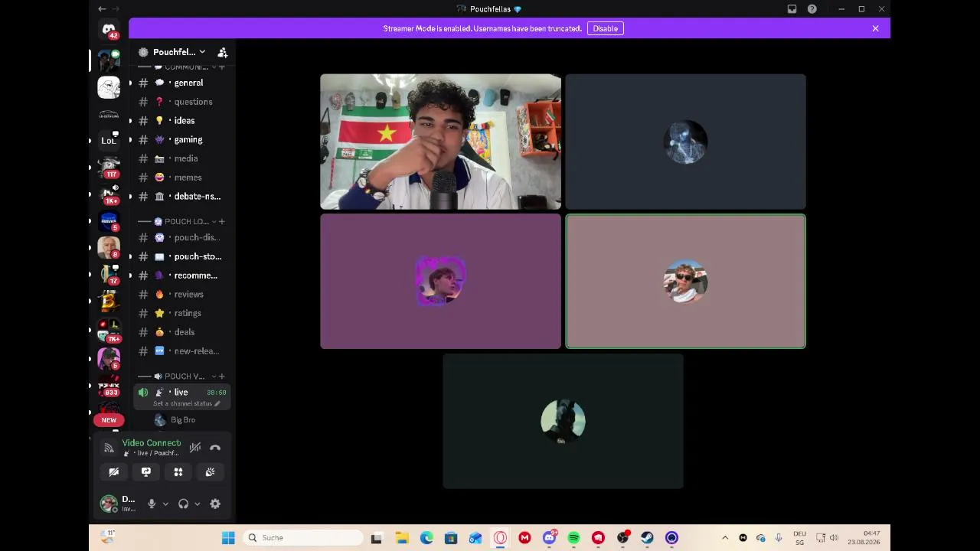Open Windows Start menu
The image size is (980, 551).
pyautogui.click(x=228, y=538)
